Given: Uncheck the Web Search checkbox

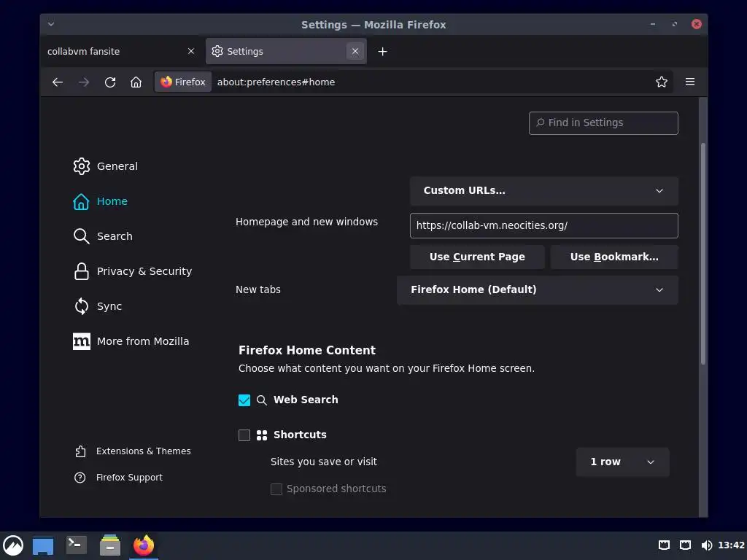Looking at the screenshot, I should (244, 400).
